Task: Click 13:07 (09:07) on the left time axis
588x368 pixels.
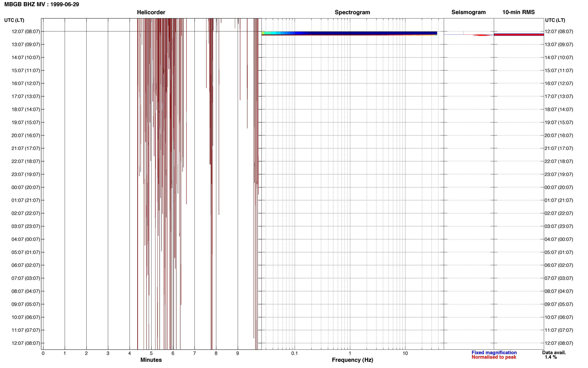Action: pos(26,45)
